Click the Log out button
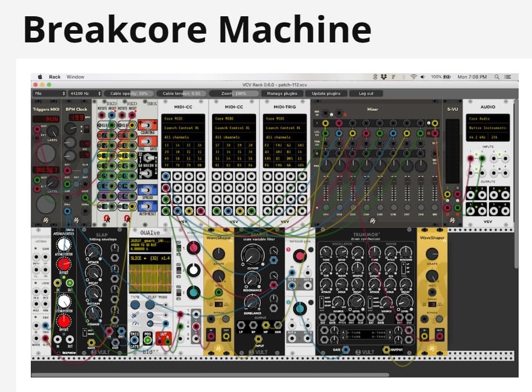Viewport: 532px width, 392px height. pos(366,93)
